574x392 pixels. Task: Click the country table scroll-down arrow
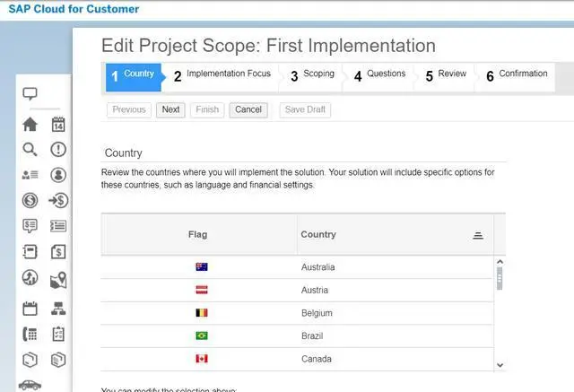coord(500,365)
